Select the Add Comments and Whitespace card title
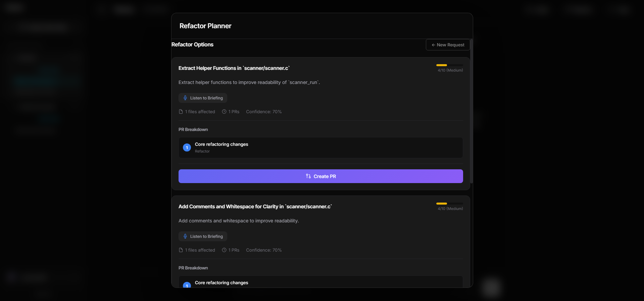This screenshot has width=644, height=301. (255, 207)
